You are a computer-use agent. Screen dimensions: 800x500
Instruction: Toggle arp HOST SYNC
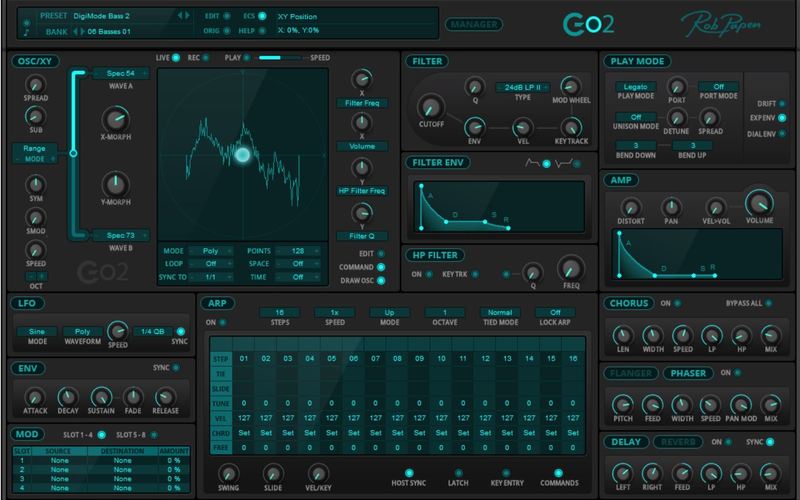click(x=409, y=473)
